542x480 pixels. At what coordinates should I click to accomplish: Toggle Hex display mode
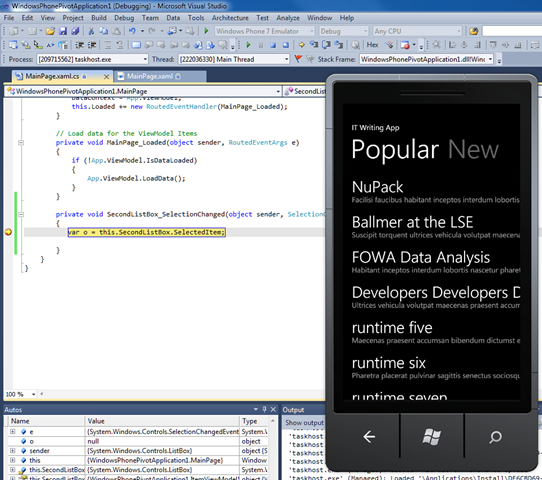(372, 45)
